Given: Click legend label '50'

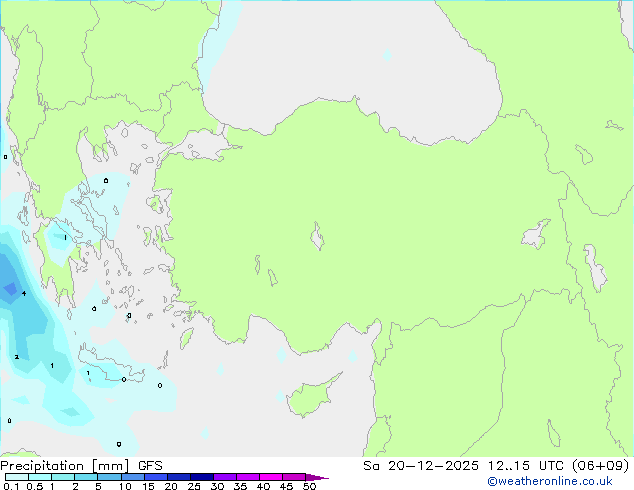Looking at the screenshot, I should click(x=309, y=486).
